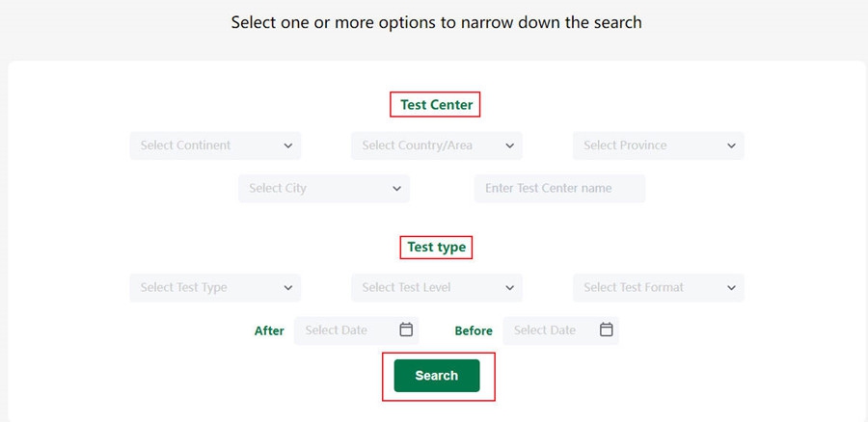868x422 pixels.
Task: Open the Select Test Type dropdown
Action: coord(214,287)
